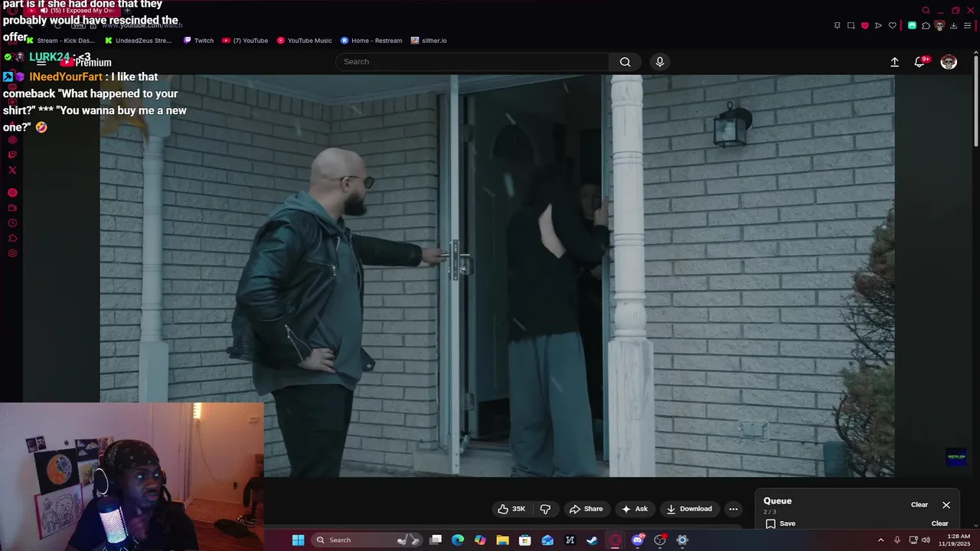Image resolution: width=980 pixels, height=551 pixels.
Task: Open browser tab search magnifier
Action: pos(926,11)
